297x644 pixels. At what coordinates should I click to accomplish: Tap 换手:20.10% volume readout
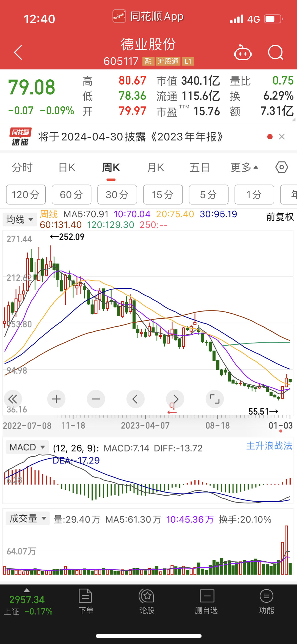point(245,519)
